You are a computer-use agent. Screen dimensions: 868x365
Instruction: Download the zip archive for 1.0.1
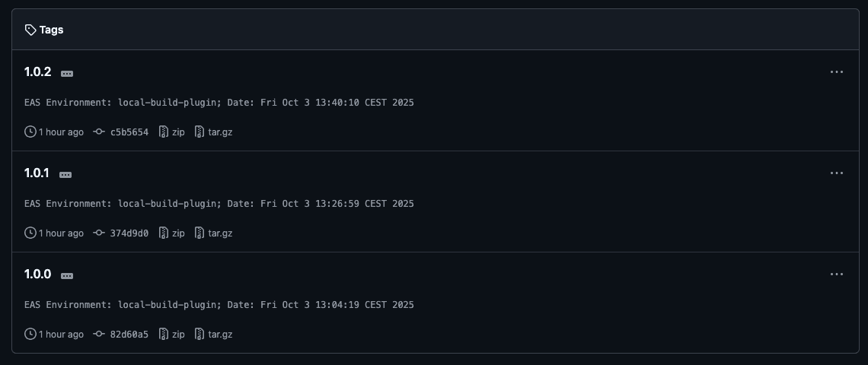tap(177, 233)
